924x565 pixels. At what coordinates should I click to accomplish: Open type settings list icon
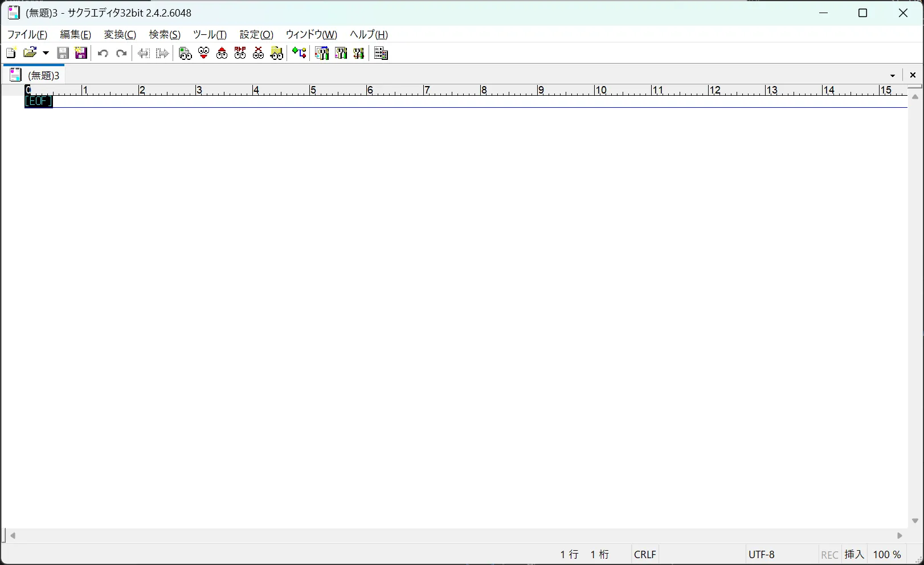point(322,53)
